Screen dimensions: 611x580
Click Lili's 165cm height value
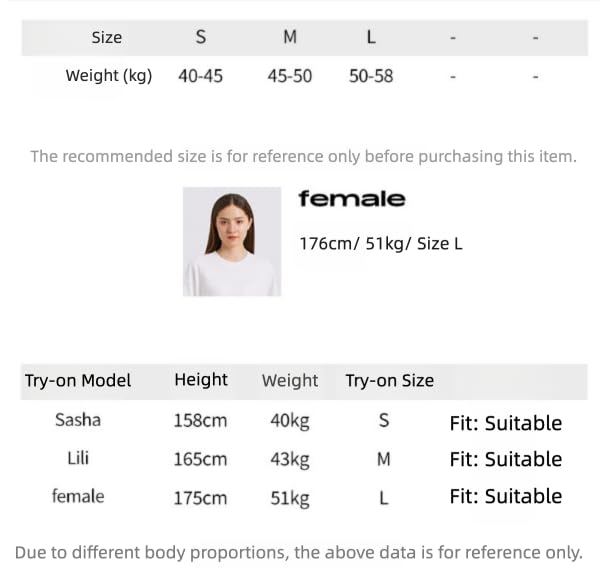[201, 459]
